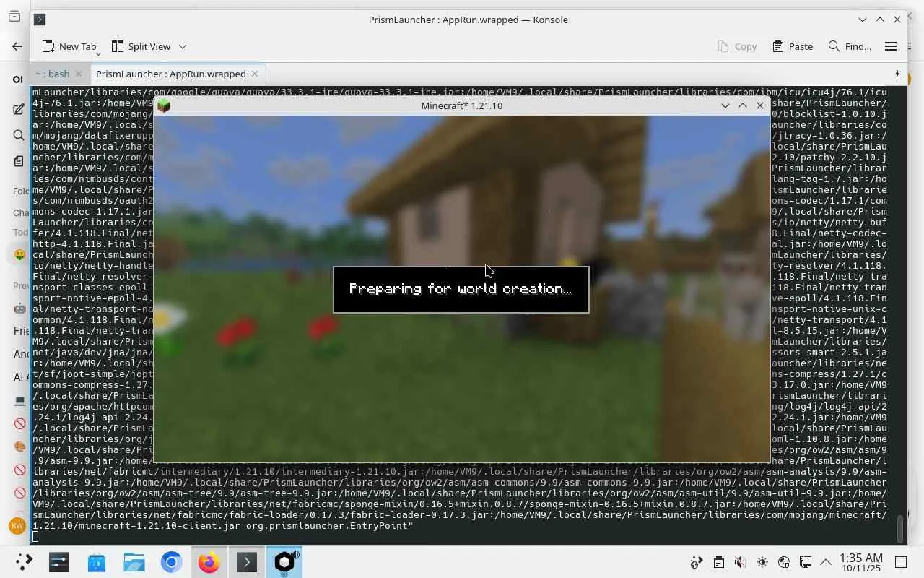This screenshot has height=578, width=924.
Task: Click the compose new chat icon in sidebar
Action: pyautogui.click(x=19, y=110)
